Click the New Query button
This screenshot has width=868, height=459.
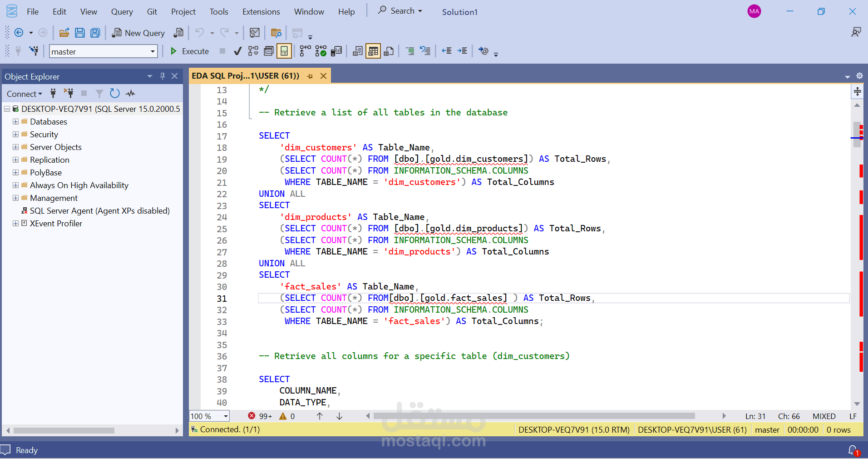click(138, 33)
